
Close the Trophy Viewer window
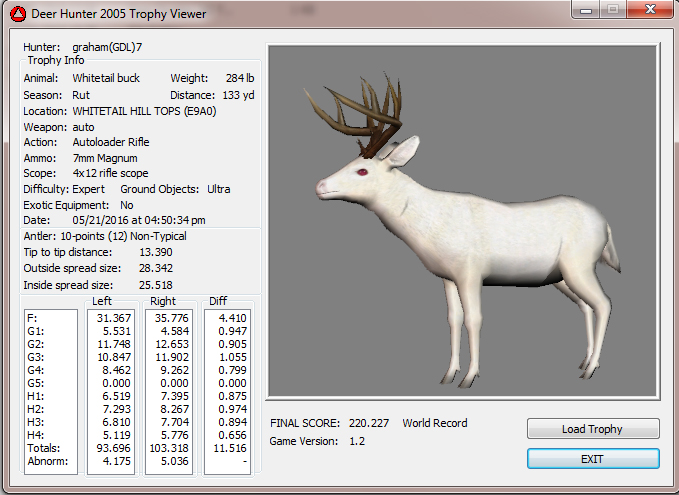(650, 9)
